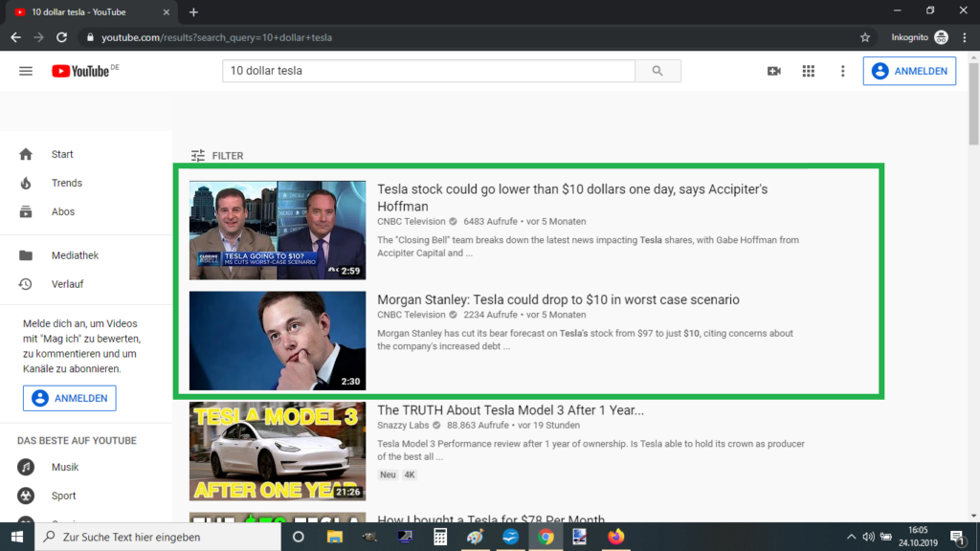Click the '4K' badge under Snazzy Labs video
The height and width of the screenshot is (551, 980).
pos(410,474)
